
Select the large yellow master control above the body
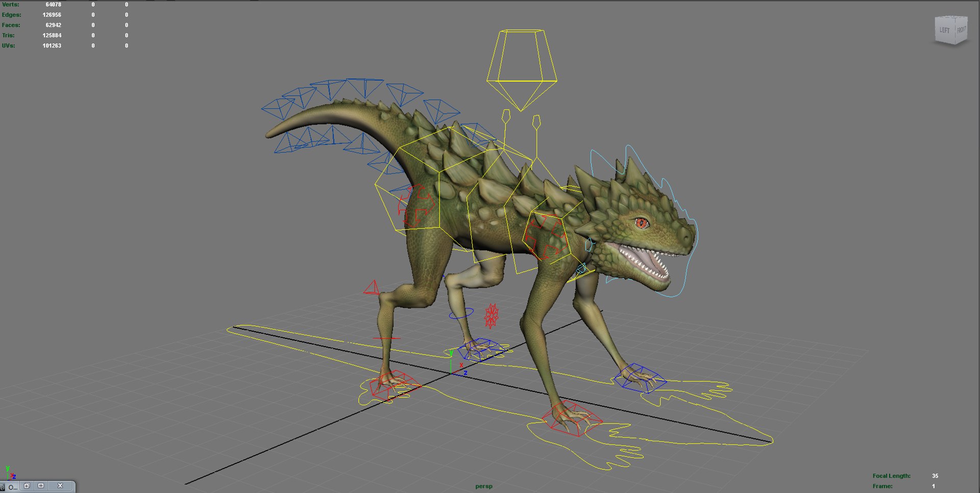pyautogui.click(x=521, y=70)
